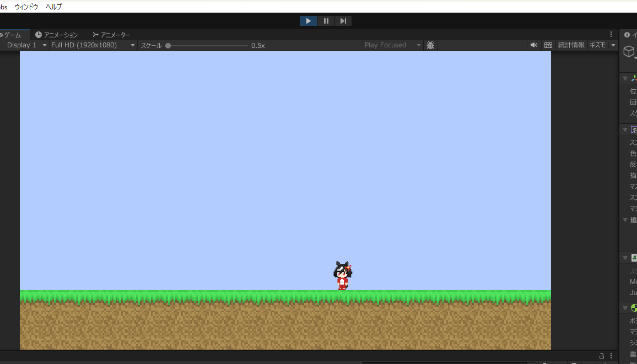The width and height of the screenshot is (637, 364).
Task: Step forward one frame
Action: [343, 21]
